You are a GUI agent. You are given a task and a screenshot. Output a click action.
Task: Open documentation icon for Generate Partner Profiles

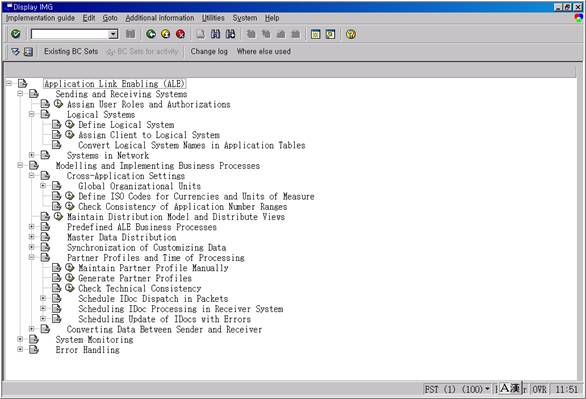(56, 278)
